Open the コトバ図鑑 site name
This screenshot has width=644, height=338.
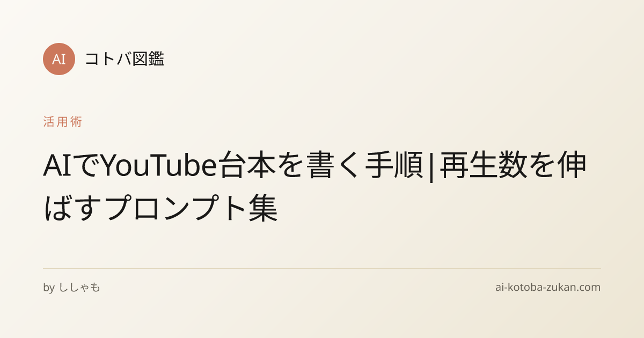click(x=124, y=59)
